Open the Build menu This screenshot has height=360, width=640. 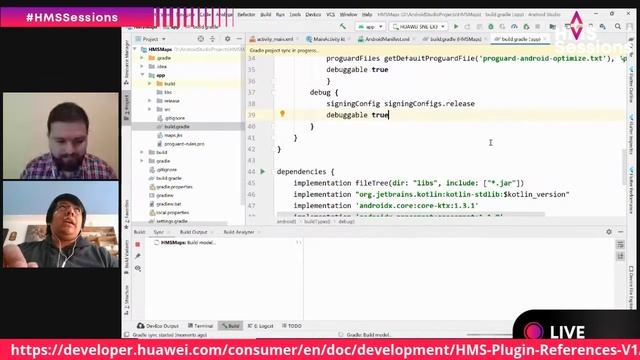pos(266,14)
